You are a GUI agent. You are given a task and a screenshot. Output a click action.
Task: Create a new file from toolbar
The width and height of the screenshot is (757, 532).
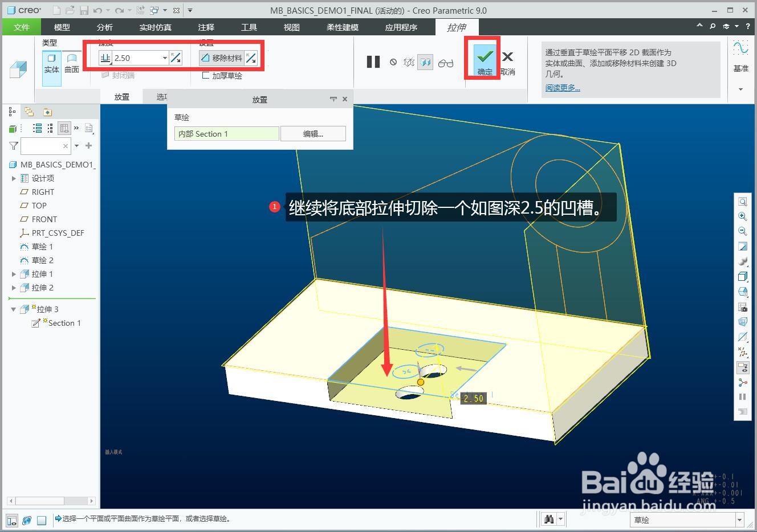(x=56, y=10)
